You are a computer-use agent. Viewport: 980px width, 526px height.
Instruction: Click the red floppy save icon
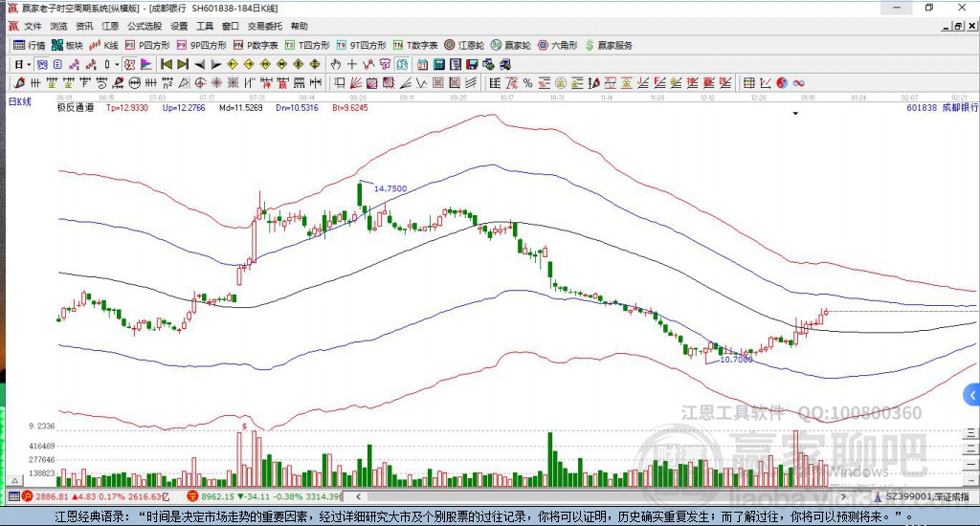(x=472, y=64)
